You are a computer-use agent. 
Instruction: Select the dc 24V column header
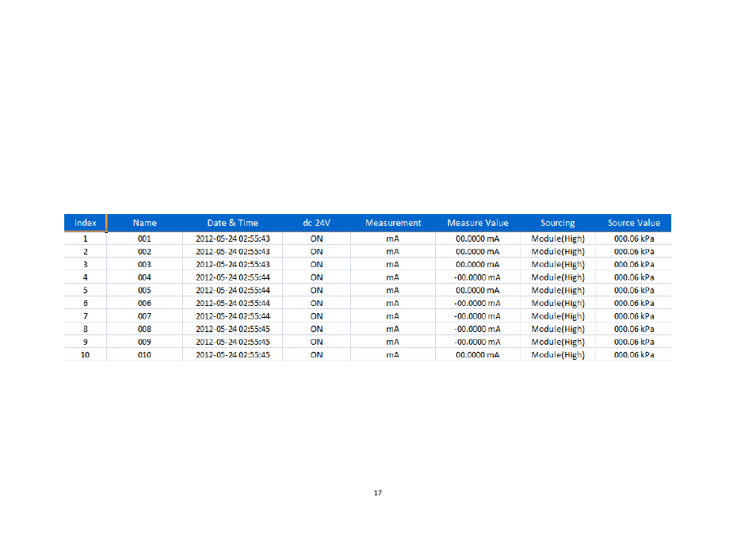[316, 223]
